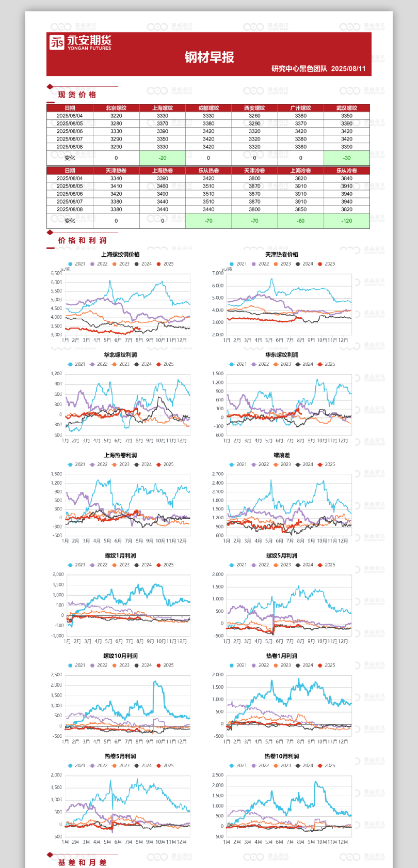Click the 变化 label in the coil table
Viewport: 418px width, 868px height.
(x=70, y=221)
